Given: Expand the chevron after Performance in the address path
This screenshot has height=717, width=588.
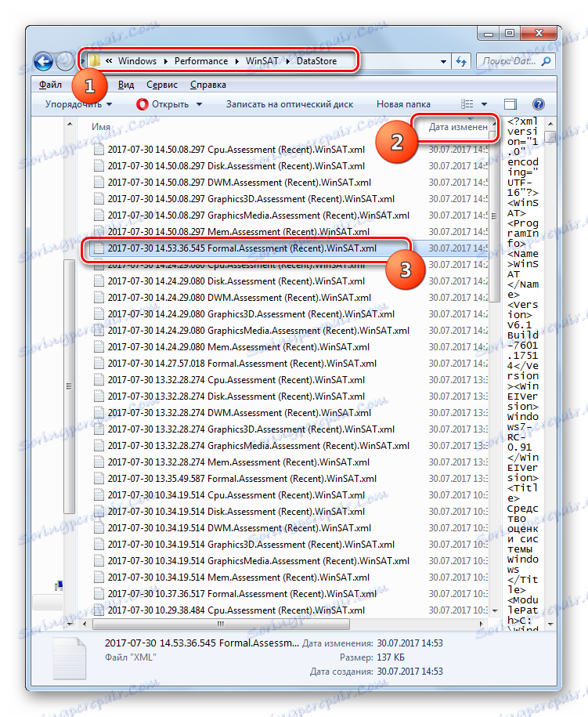Looking at the screenshot, I should coord(236,61).
